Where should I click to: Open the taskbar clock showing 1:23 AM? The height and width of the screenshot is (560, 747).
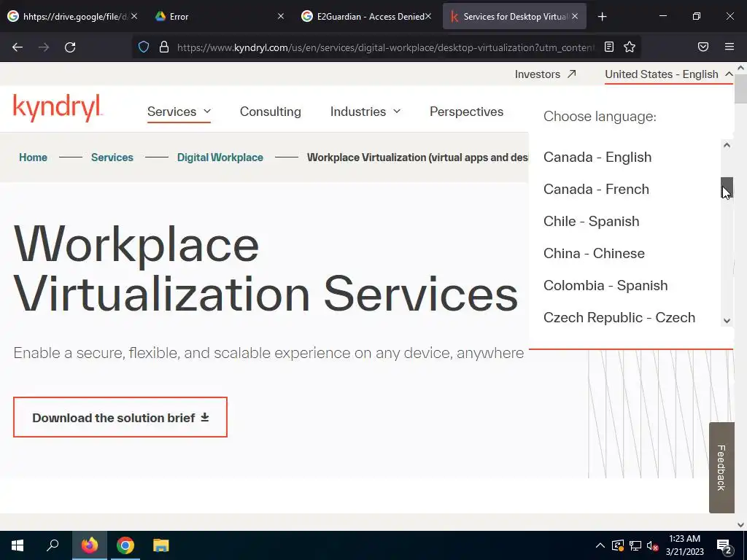click(684, 545)
